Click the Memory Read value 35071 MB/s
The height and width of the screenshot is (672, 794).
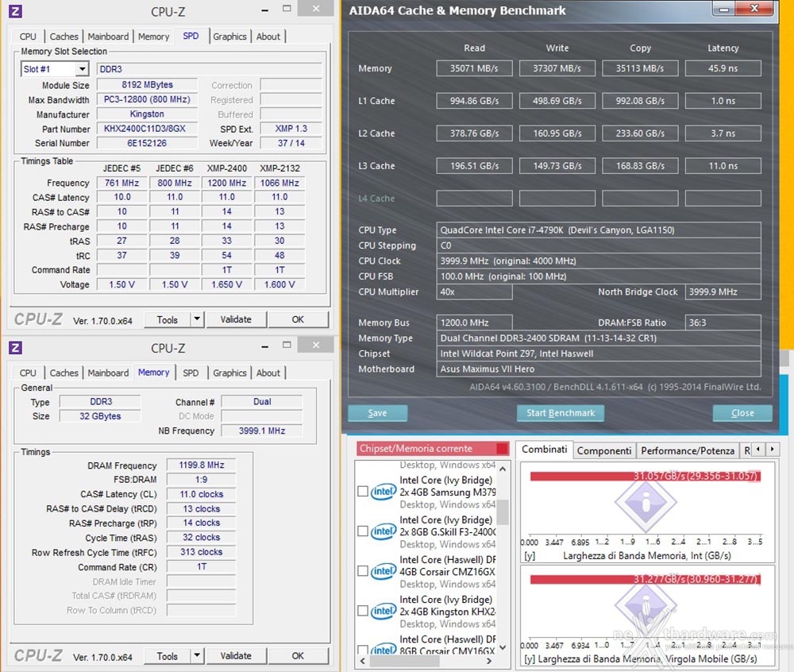click(x=474, y=68)
